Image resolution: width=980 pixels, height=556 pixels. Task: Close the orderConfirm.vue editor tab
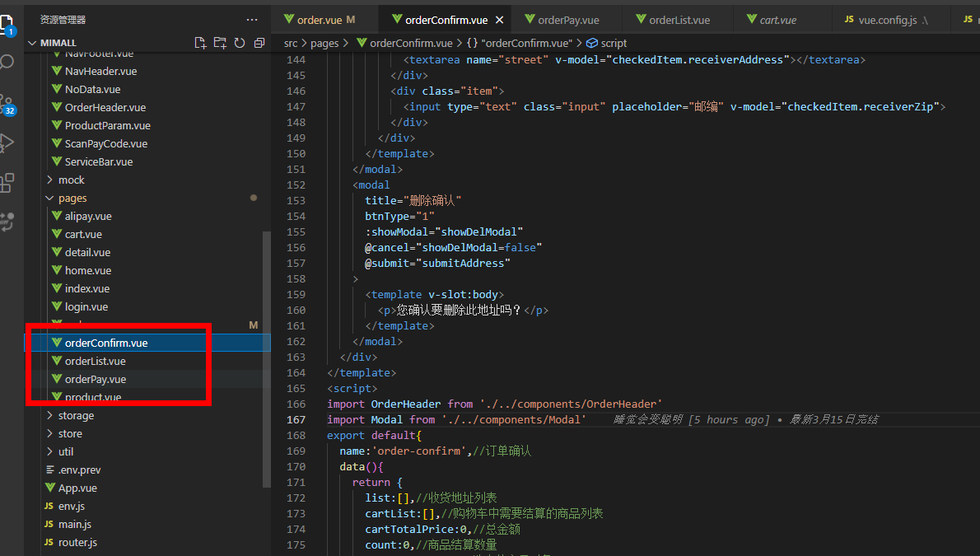(x=499, y=20)
